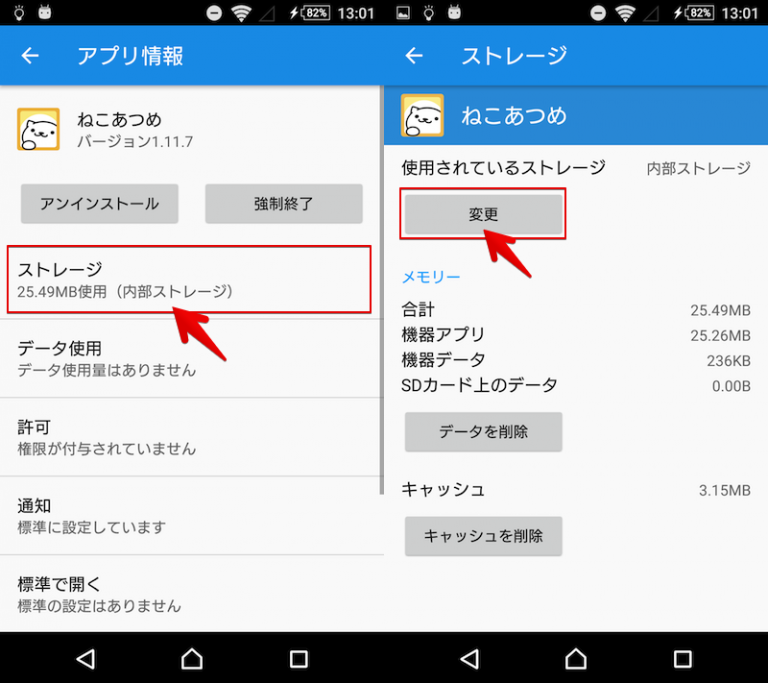Tap back arrow in ストレージ header

pyautogui.click(x=414, y=56)
